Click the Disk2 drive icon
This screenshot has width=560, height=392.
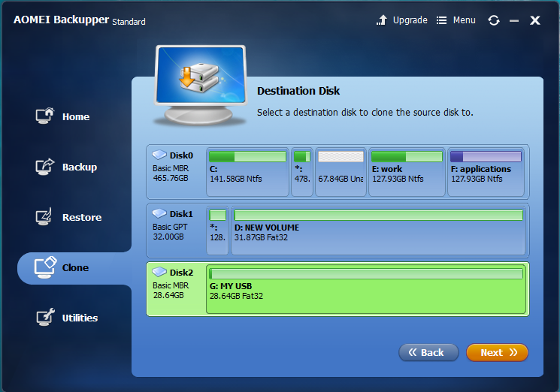point(159,272)
